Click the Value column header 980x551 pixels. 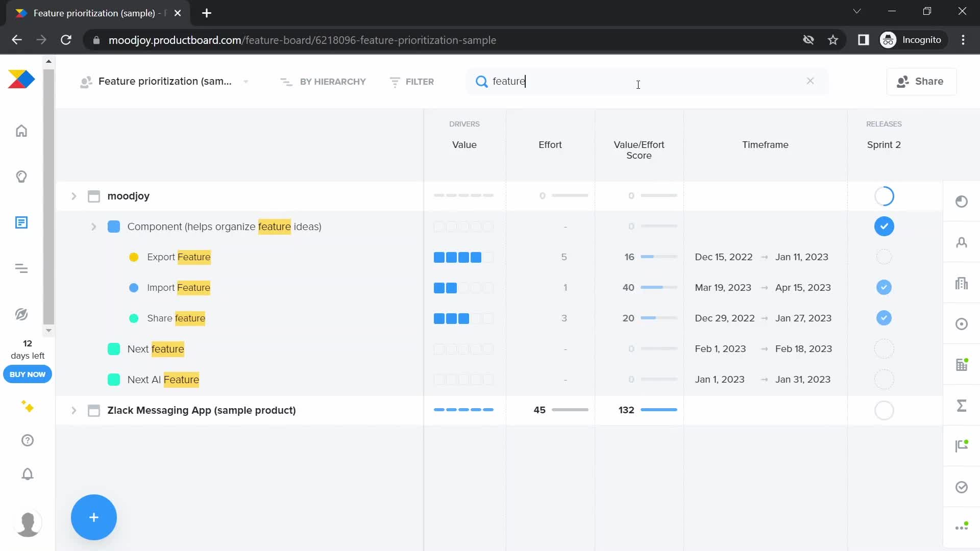tap(464, 145)
